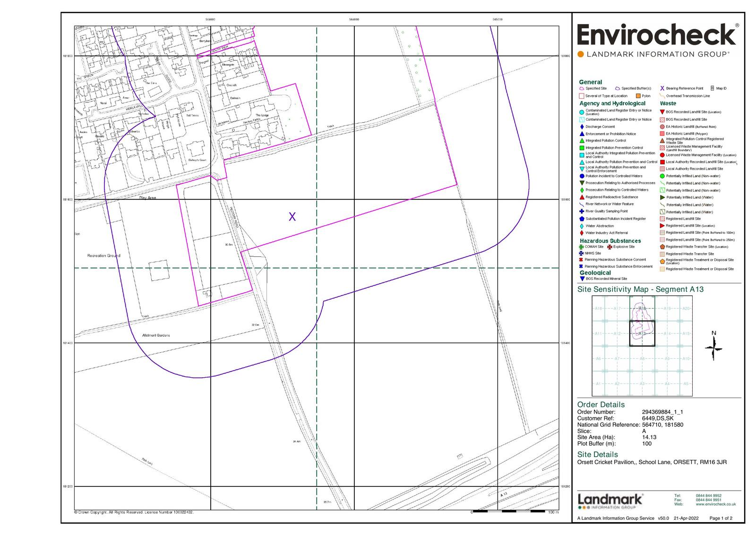Click the Substantiated Pollution Incident Register pentagon icon
Screen dimensions: 756x534
582,219
